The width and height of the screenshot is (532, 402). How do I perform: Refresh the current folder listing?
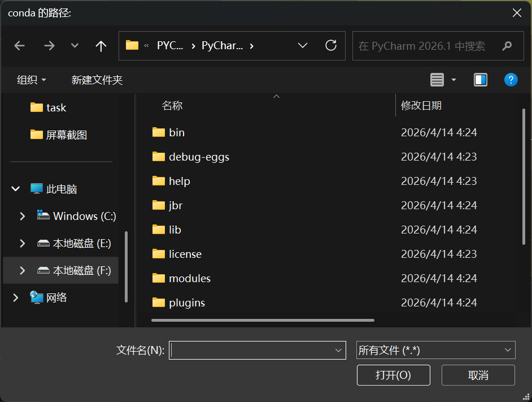click(x=331, y=45)
